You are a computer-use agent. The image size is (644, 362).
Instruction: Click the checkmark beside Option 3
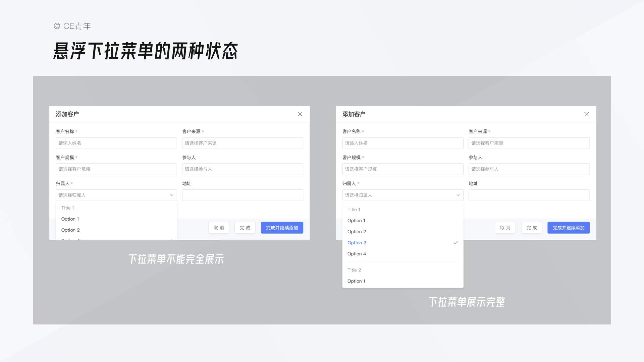coord(455,242)
